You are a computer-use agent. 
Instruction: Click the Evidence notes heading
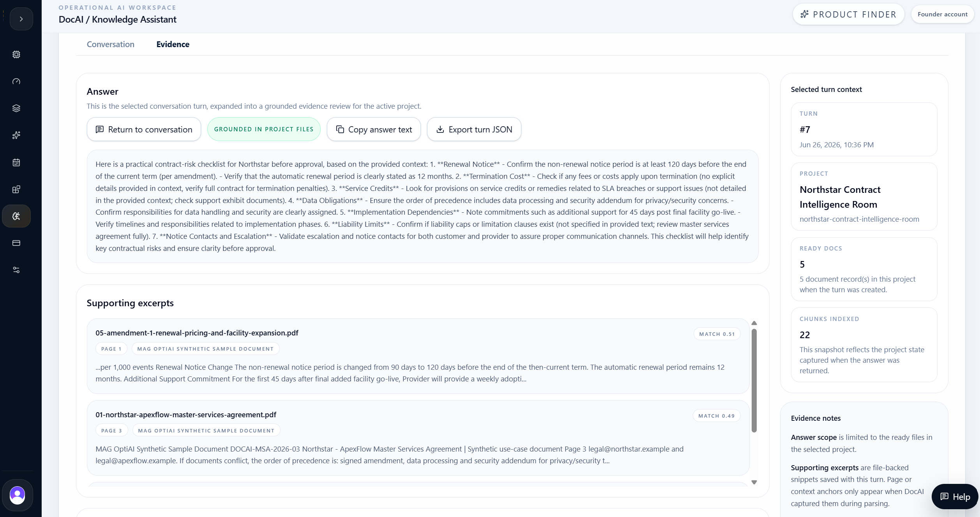click(x=816, y=418)
